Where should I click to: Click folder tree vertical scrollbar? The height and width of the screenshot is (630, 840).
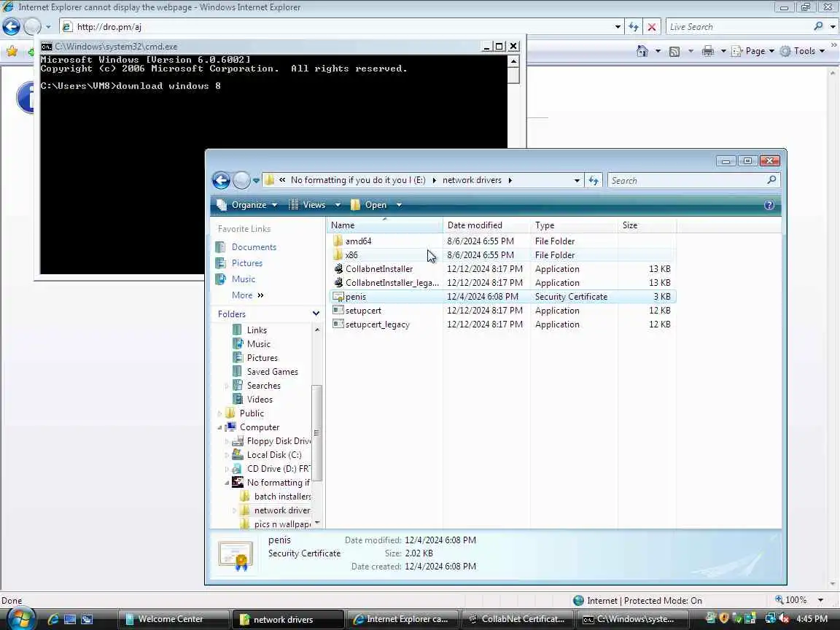coord(316,433)
